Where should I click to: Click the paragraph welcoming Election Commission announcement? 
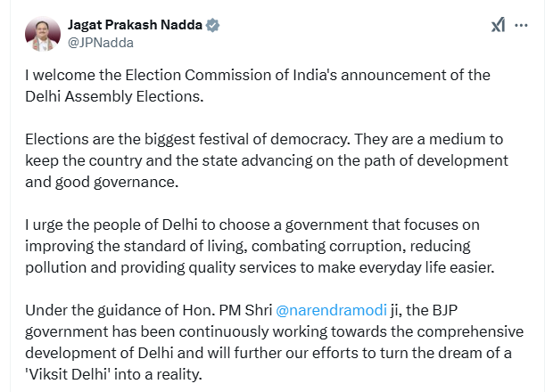coord(258,86)
